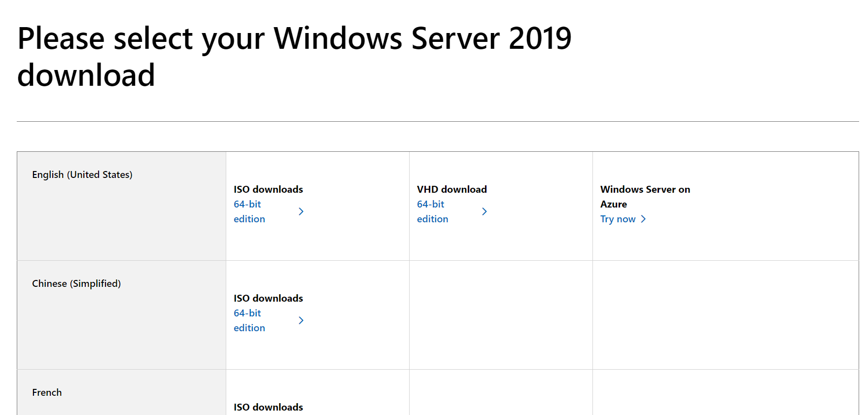
Task: Open VHD download 64-bit edition link
Action: pos(433,211)
